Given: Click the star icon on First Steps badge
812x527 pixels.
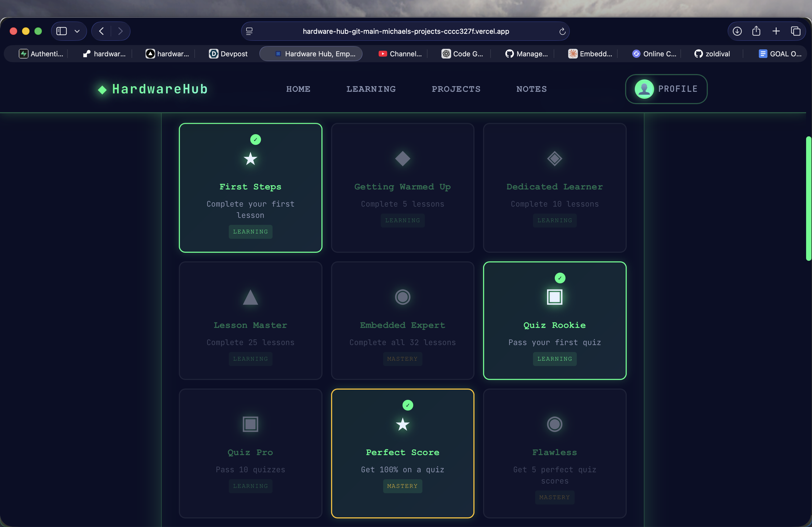Looking at the screenshot, I should click(x=251, y=159).
